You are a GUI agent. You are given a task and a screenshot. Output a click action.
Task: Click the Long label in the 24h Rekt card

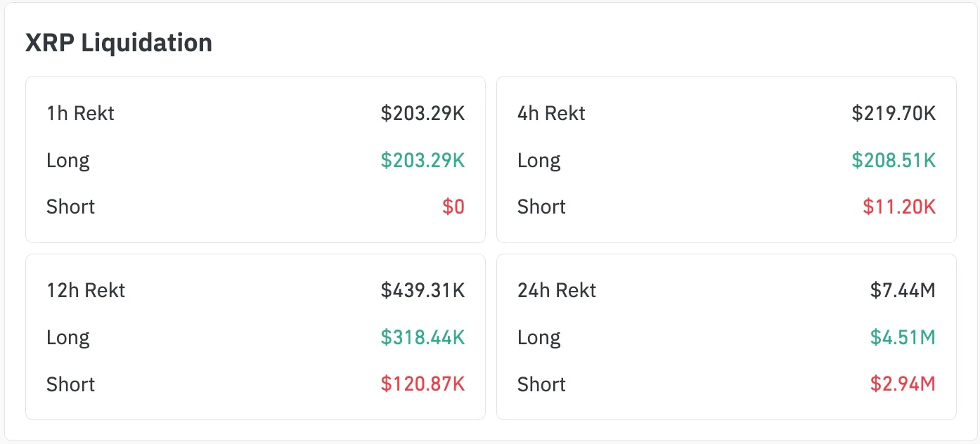pyautogui.click(x=539, y=337)
